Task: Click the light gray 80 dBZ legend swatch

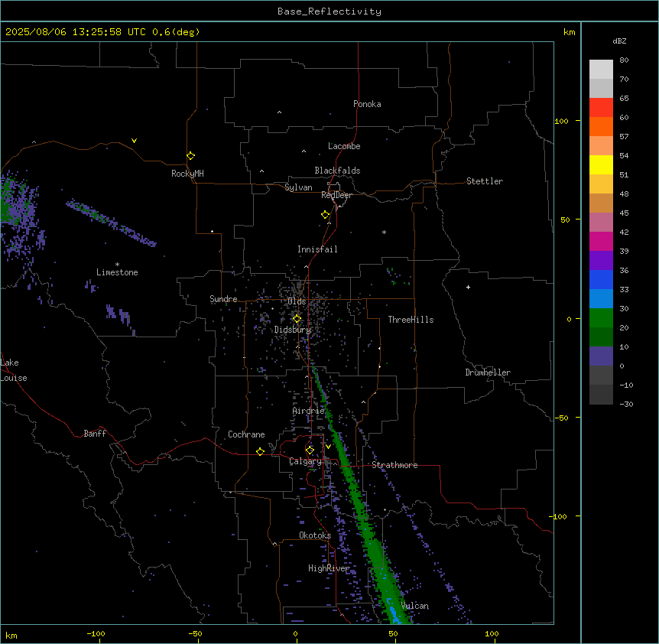Action: [x=601, y=69]
